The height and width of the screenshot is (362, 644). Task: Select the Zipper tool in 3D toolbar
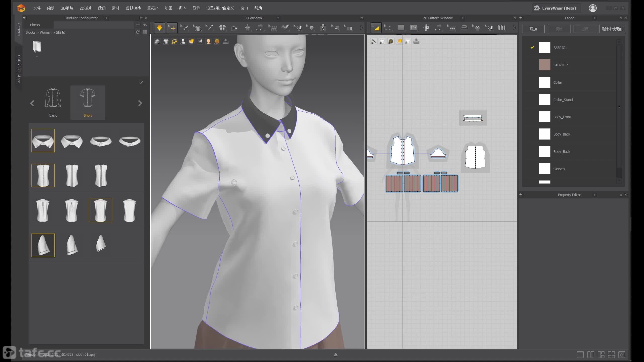click(x=323, y=28)
